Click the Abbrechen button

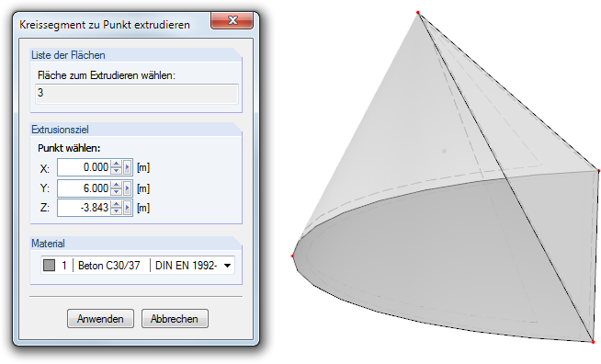coord(175,319)
